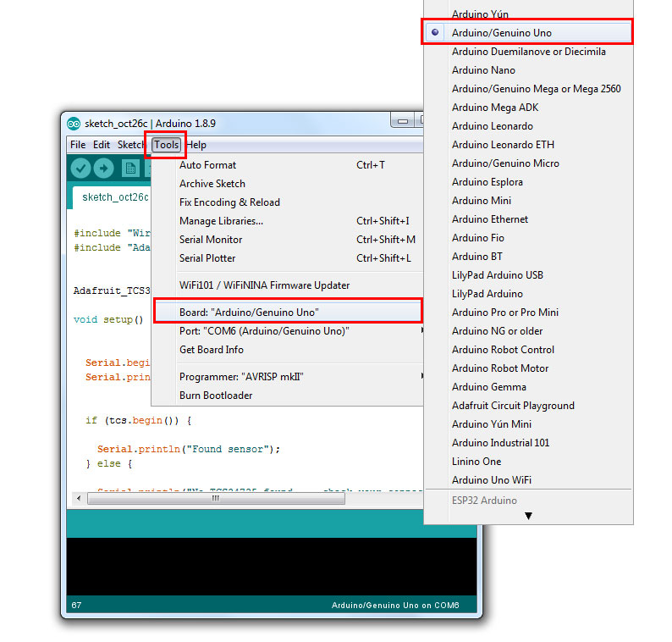Select Arduino Industrial 101 board

[528, 444]
